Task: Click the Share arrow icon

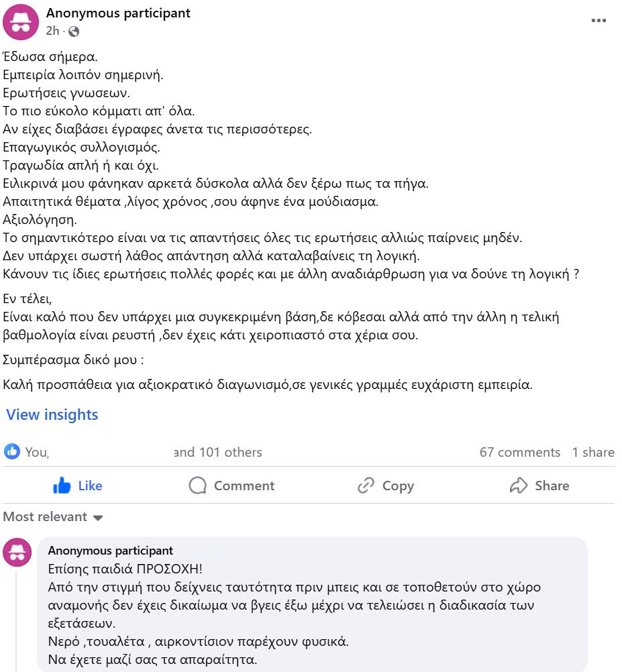Action: [x=519, y=485]
